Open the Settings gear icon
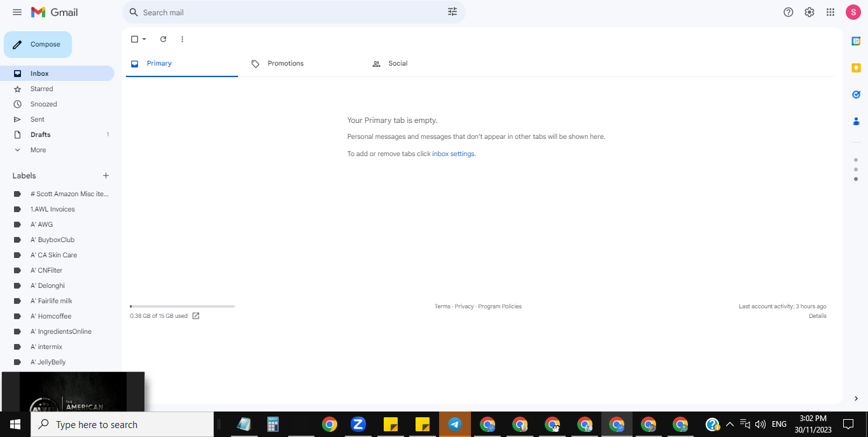This screenshot has height=437, width=868. pyautogui.click(x=809, y=12)
